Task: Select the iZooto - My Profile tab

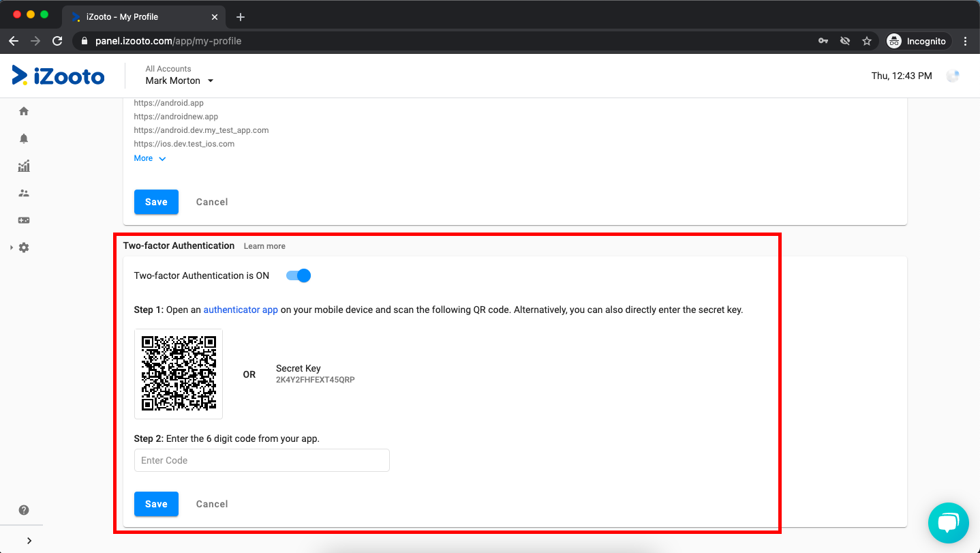Action: coord(143,17)
